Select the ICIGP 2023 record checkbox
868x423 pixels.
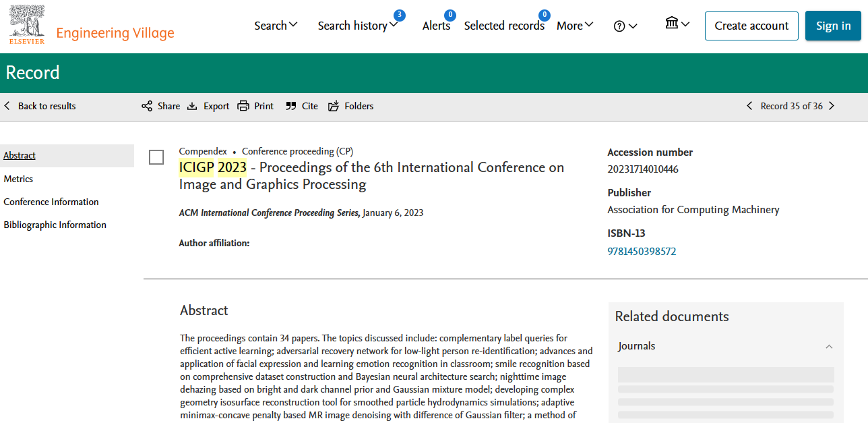point(156,157)
